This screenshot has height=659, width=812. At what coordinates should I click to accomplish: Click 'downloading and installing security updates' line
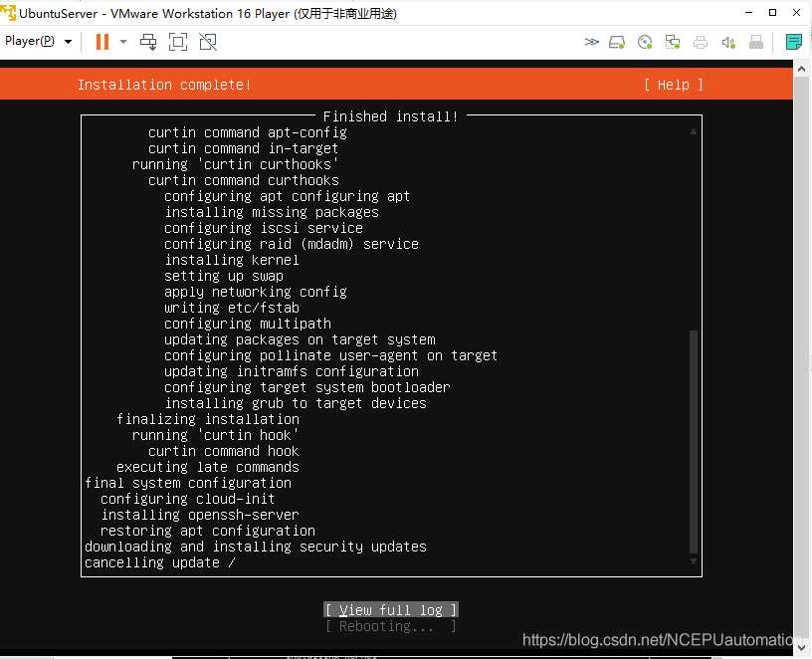coord(256,547)
